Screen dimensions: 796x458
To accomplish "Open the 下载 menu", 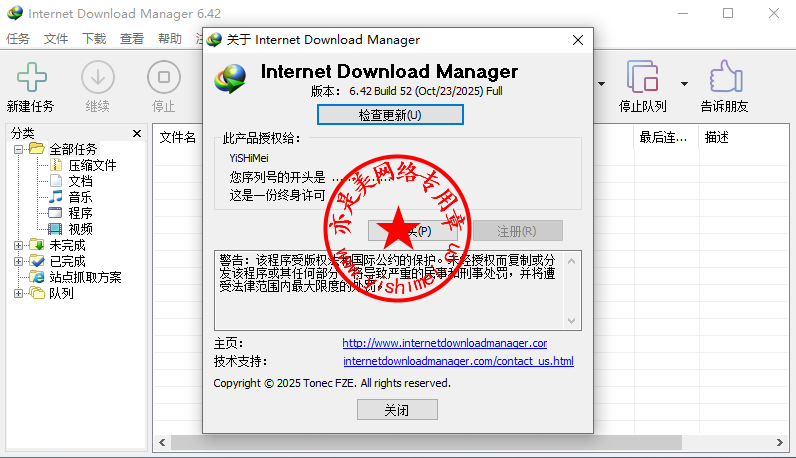I will coord(94,39).
